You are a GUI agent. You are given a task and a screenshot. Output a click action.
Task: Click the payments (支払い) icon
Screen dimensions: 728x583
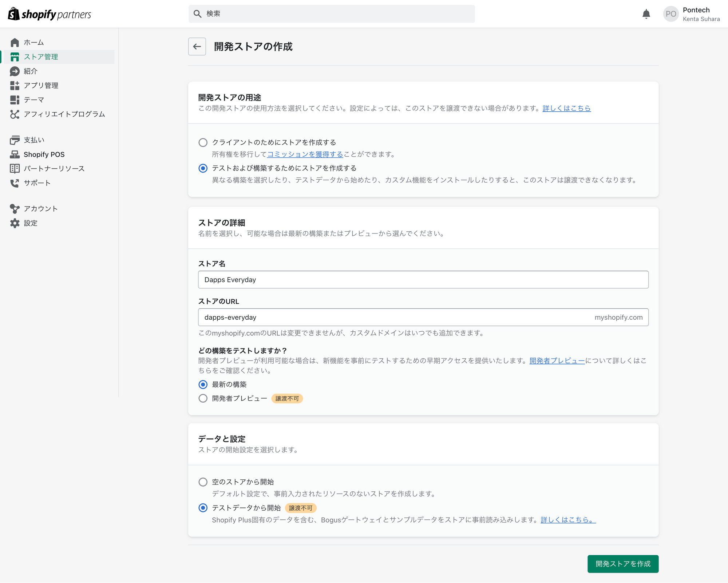[x=15, y=140]
